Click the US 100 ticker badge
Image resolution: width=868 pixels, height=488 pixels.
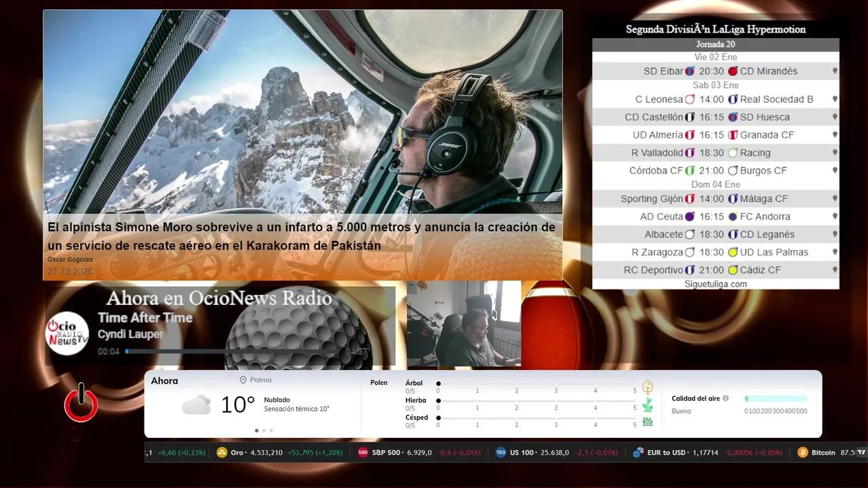tap(500, 453)
